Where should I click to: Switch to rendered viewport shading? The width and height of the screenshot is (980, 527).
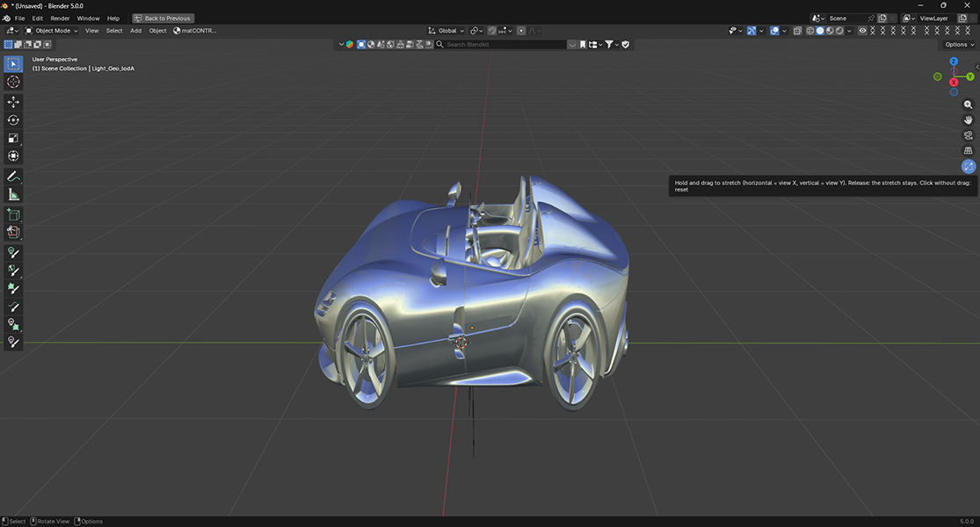(x=839, y=31)
